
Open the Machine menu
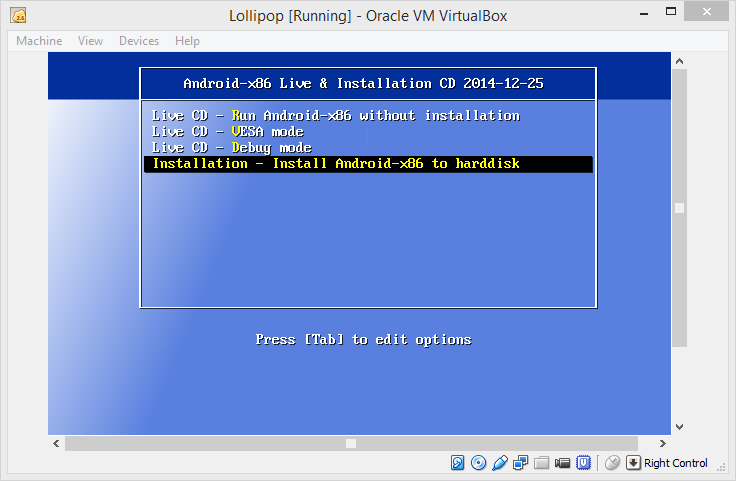(x=39, y=41)
